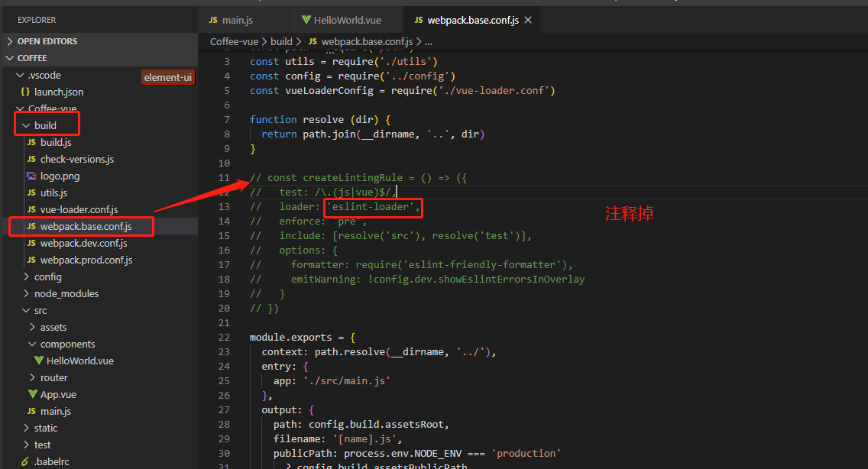Screen dimensions: 868x469
Task: Expand the config folder
Action: click(x=26, y=277)
